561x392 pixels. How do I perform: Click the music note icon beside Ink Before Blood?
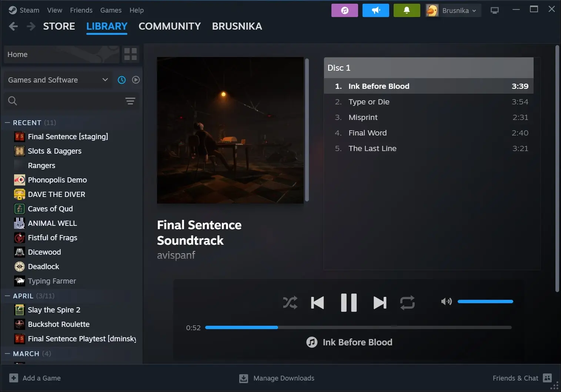point(312,342)
